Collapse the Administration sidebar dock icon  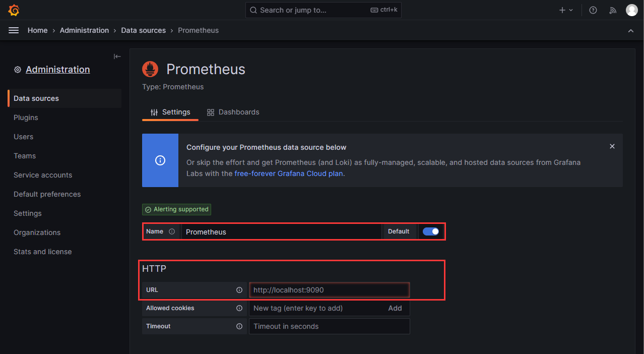(117, 56)
